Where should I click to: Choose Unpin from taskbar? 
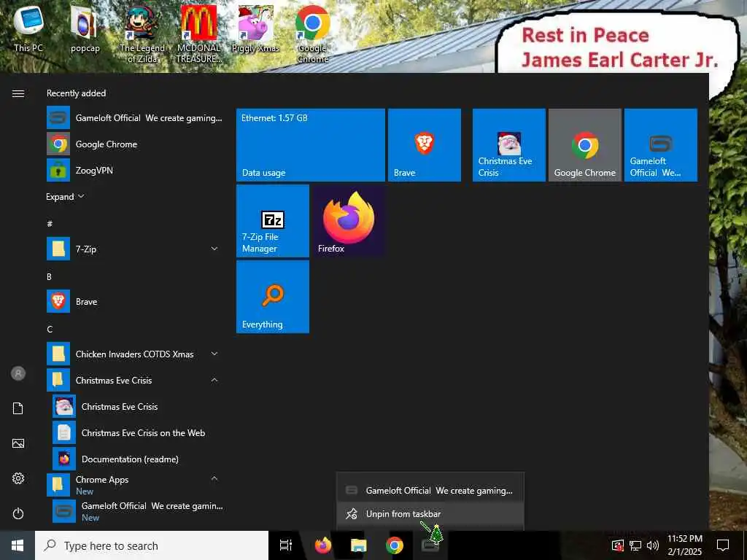coord(430,514)
